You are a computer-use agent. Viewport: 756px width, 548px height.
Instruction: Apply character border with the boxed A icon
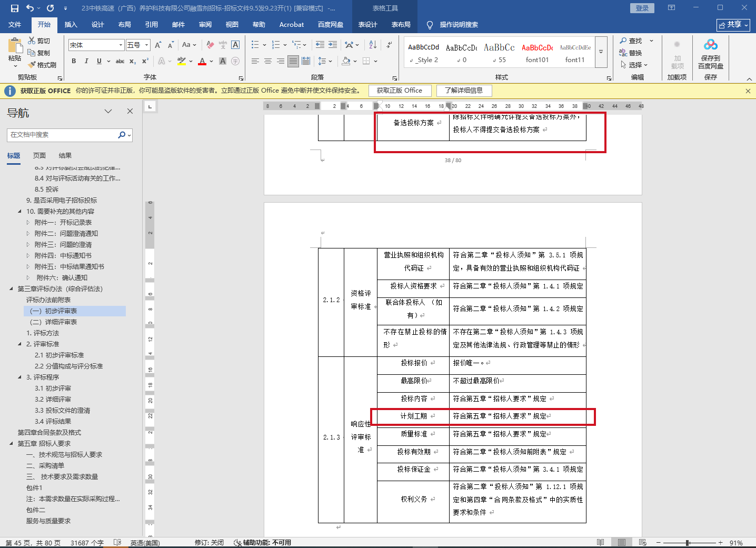click(235, 45)
